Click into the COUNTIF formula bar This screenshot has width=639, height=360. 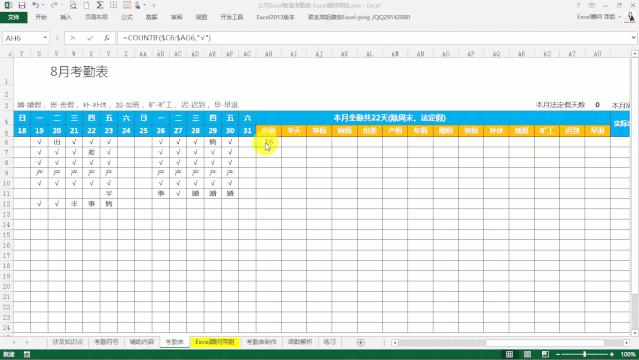click(x=373, y=38)
